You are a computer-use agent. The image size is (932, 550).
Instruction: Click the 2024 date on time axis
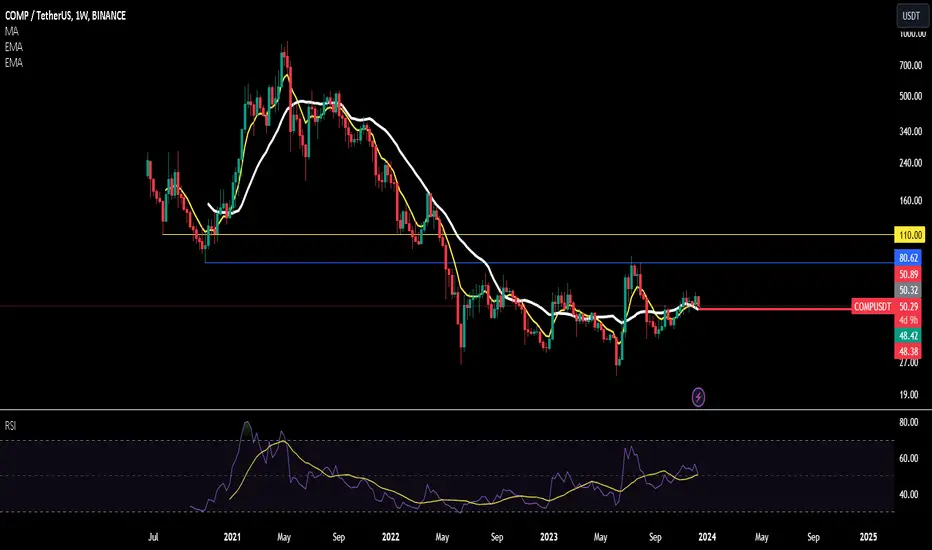click(707, 537)
